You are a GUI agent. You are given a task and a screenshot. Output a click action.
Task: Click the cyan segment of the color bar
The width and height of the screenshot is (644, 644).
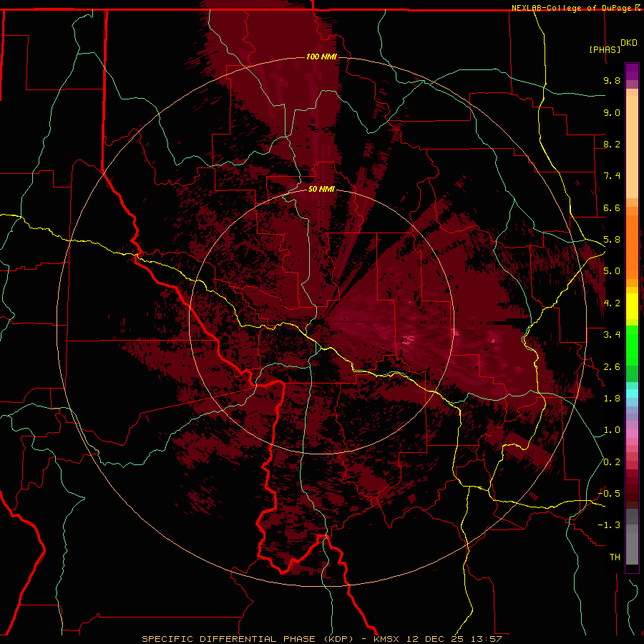click(x=632, y=393)
